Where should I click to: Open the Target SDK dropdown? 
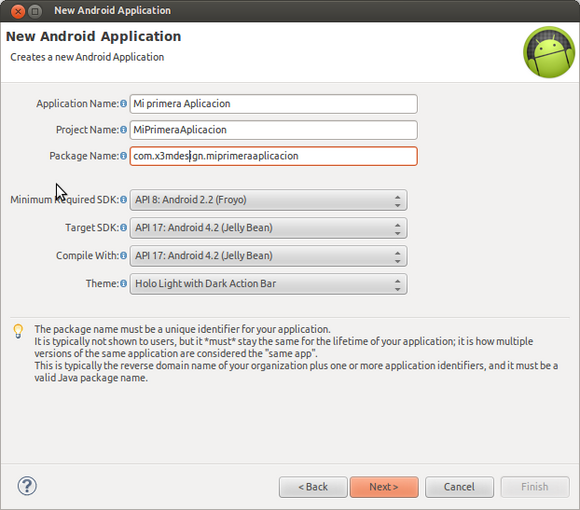click(x=269, y=228)
